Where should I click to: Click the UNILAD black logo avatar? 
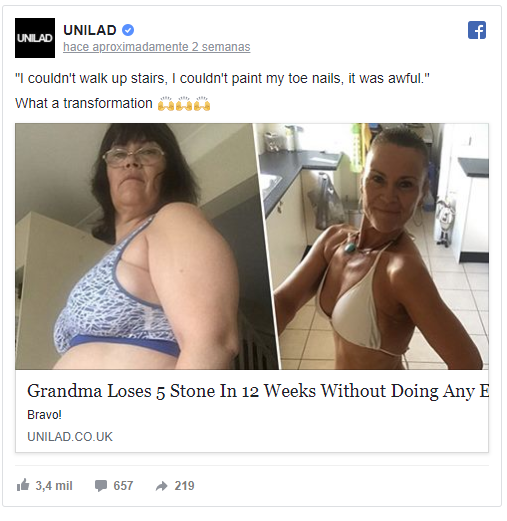click(35, 38)
